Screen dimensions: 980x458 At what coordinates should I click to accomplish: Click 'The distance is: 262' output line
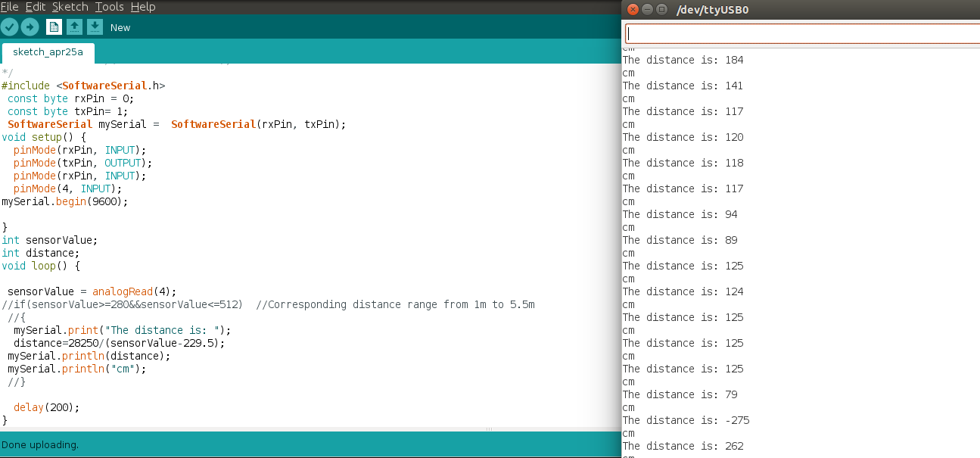point(683,446)
